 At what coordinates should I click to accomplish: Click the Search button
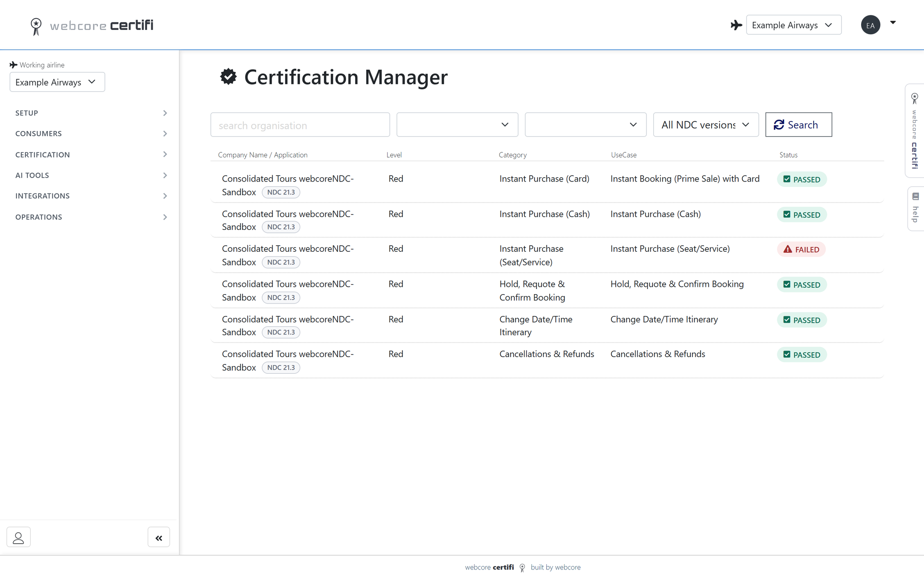tap(798, 125)
